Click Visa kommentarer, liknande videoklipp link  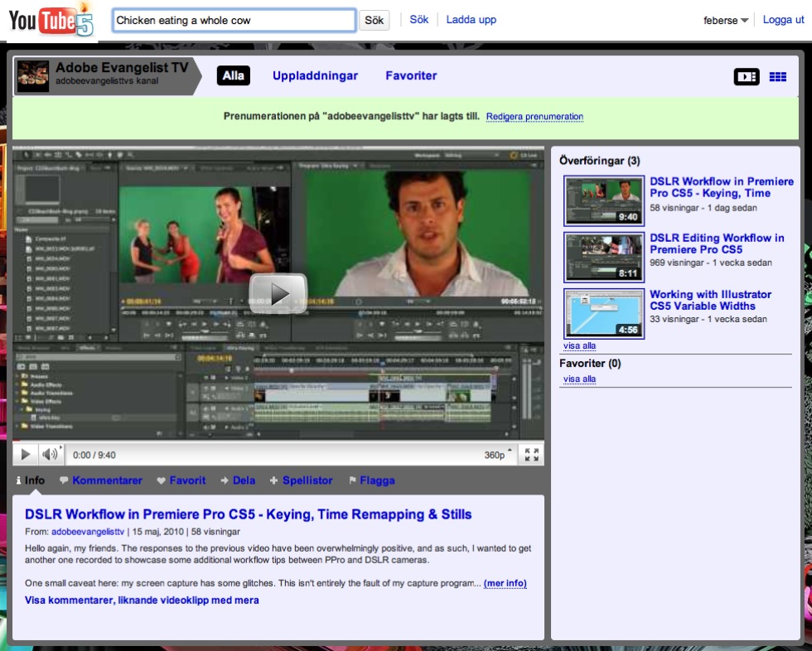pos(142,600)
